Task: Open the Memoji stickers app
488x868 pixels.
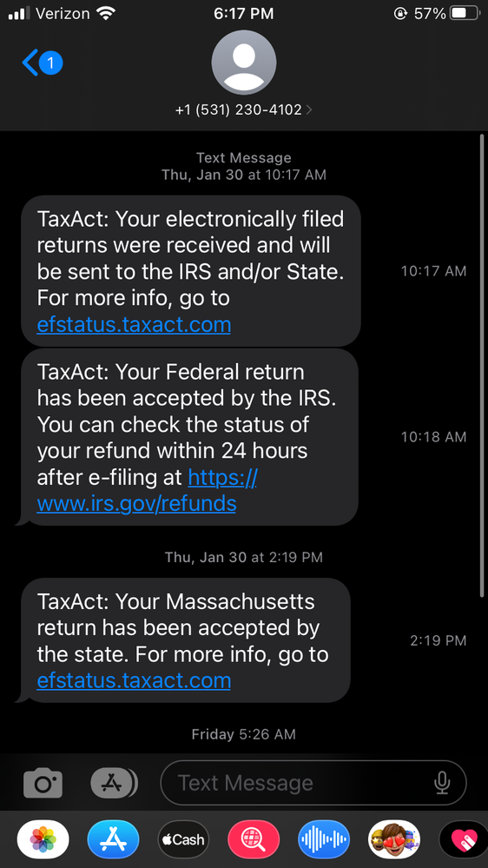Action: pos(394,839)
